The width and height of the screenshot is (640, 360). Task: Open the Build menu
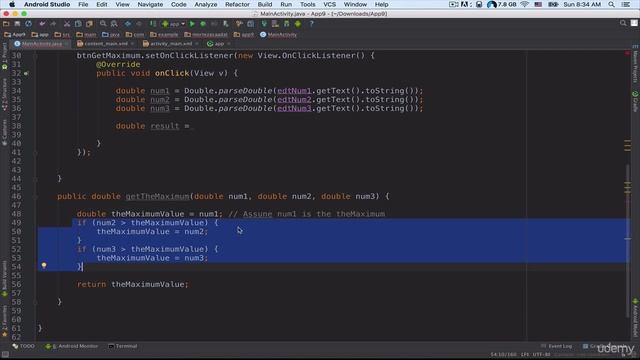(x=265, y=4)
